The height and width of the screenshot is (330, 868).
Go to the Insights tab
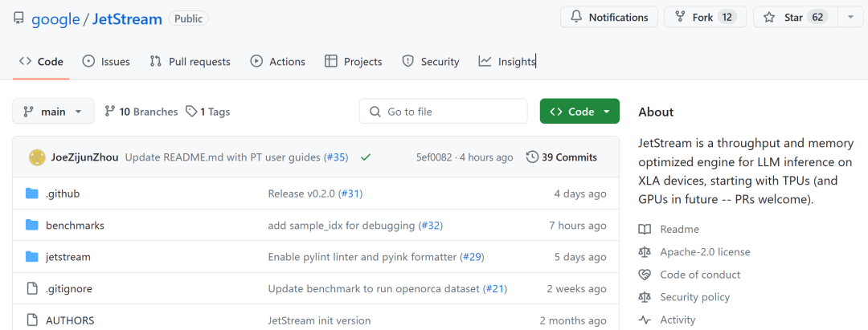507,61
